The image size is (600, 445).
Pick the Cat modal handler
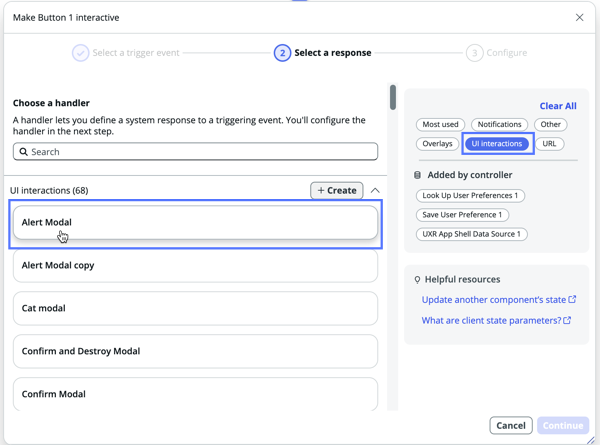pos(196,308)
